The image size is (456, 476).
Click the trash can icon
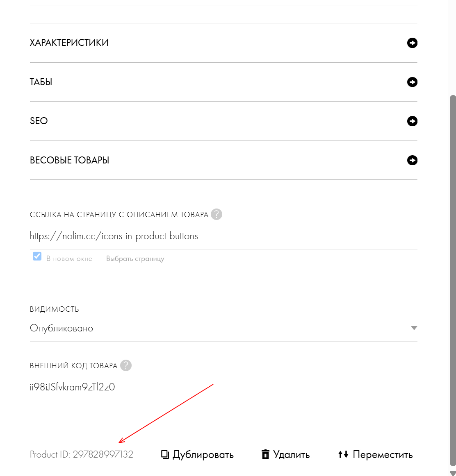click(x=265, y=454)
